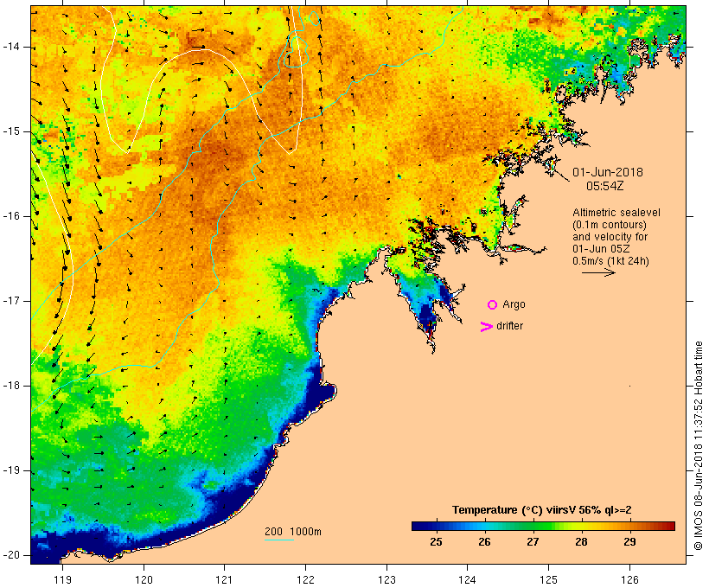The image size is (709, 588).
Task: Click the IMOS copyright timestamp vertical text
Action: [x=699, y=446]
